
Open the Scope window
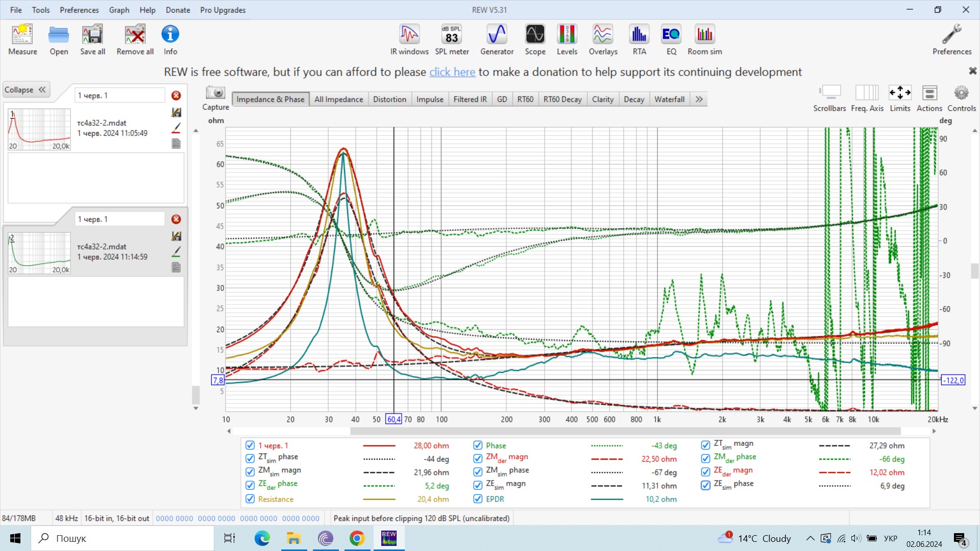click(x=535, y=39)
